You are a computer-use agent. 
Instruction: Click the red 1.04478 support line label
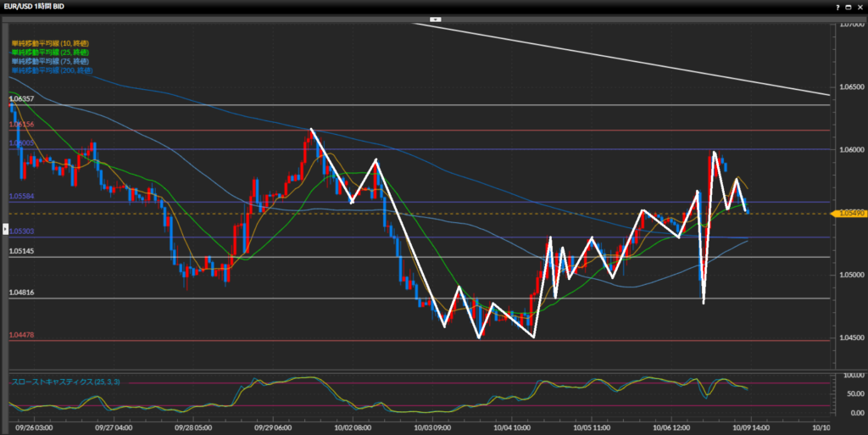22,336
